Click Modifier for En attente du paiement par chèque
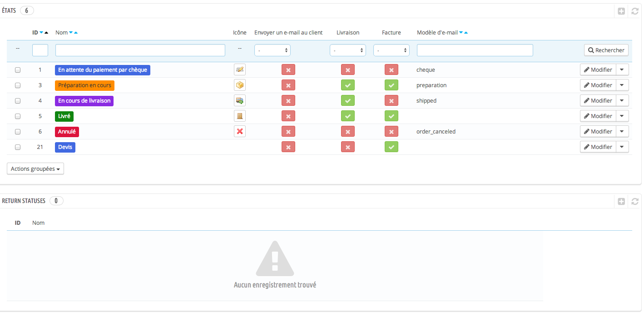The image size is (644, 327). [x=598, y=70]
